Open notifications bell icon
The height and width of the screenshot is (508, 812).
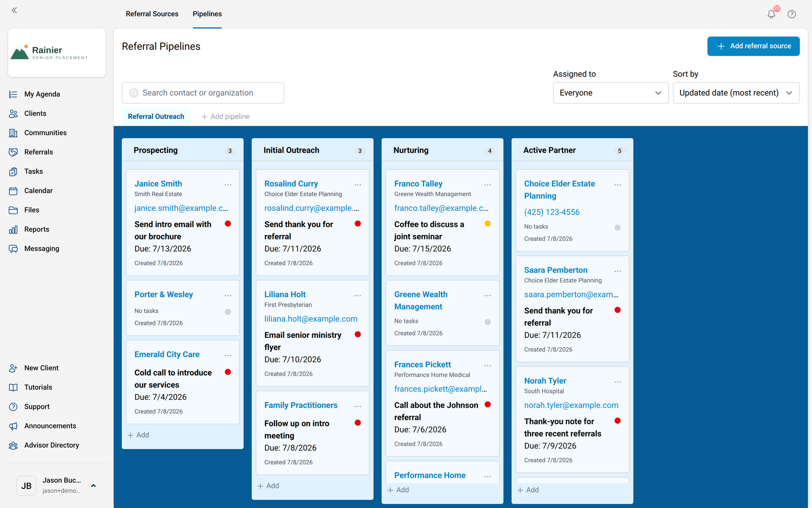pos(771,14)
